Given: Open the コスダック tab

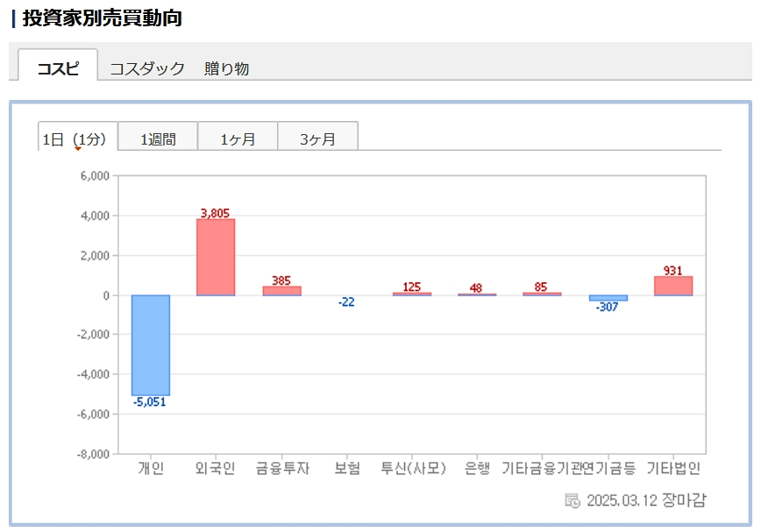Looking at the screenshot, I should point(146,68).
